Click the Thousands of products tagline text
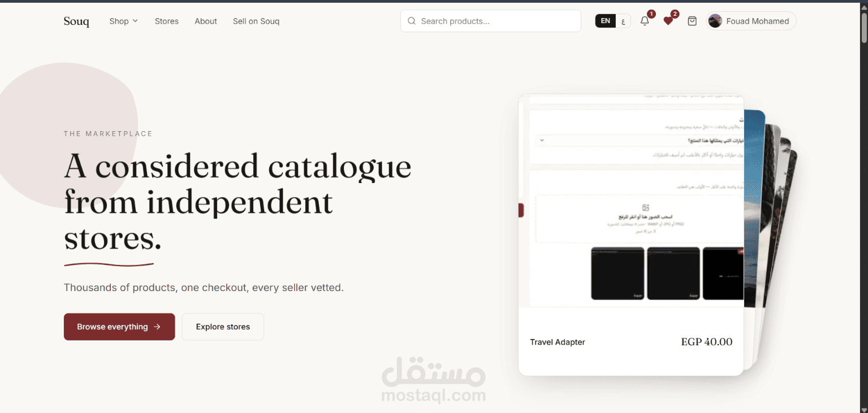868x413 pixels. (204, 288)
